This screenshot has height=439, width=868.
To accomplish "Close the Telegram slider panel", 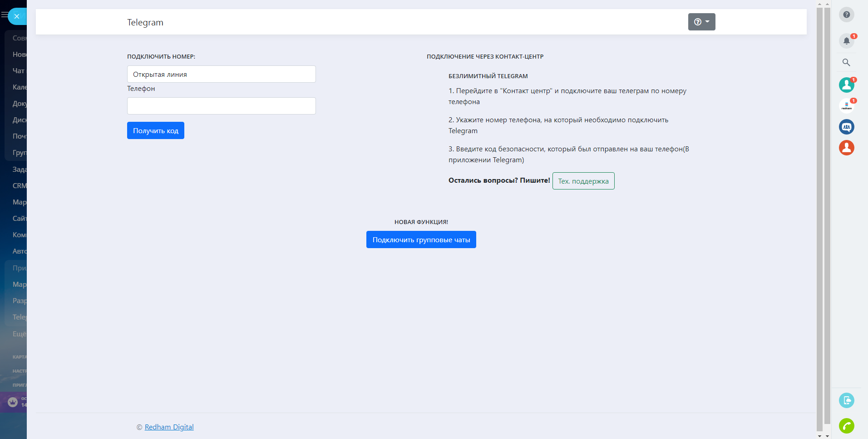I will [x=17, y=16].
